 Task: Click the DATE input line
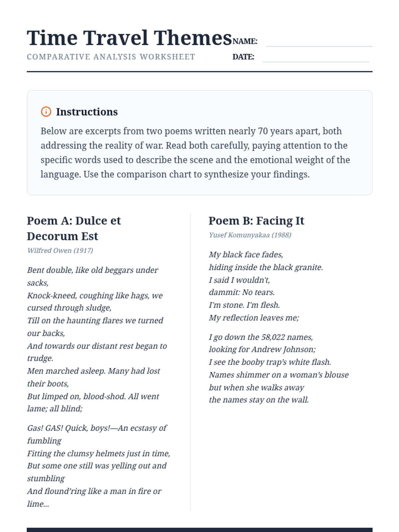click(x=316, y=57)
